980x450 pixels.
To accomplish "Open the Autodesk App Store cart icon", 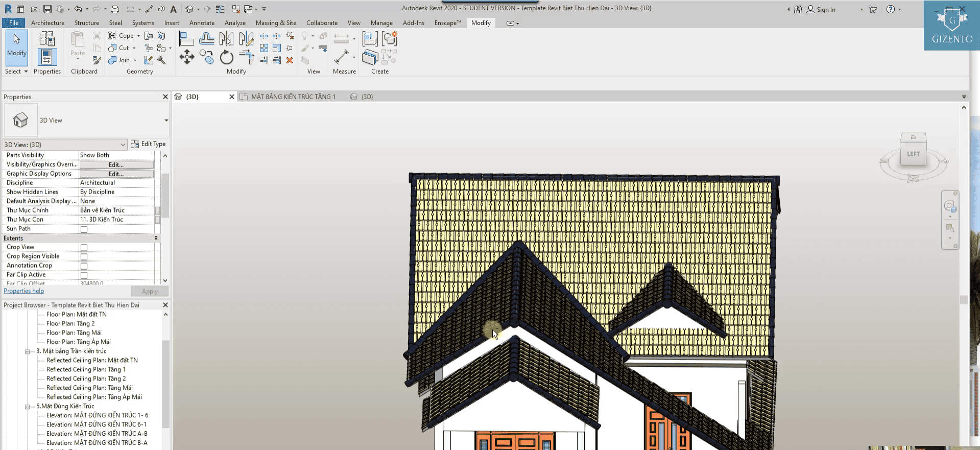I will [872, 9].
